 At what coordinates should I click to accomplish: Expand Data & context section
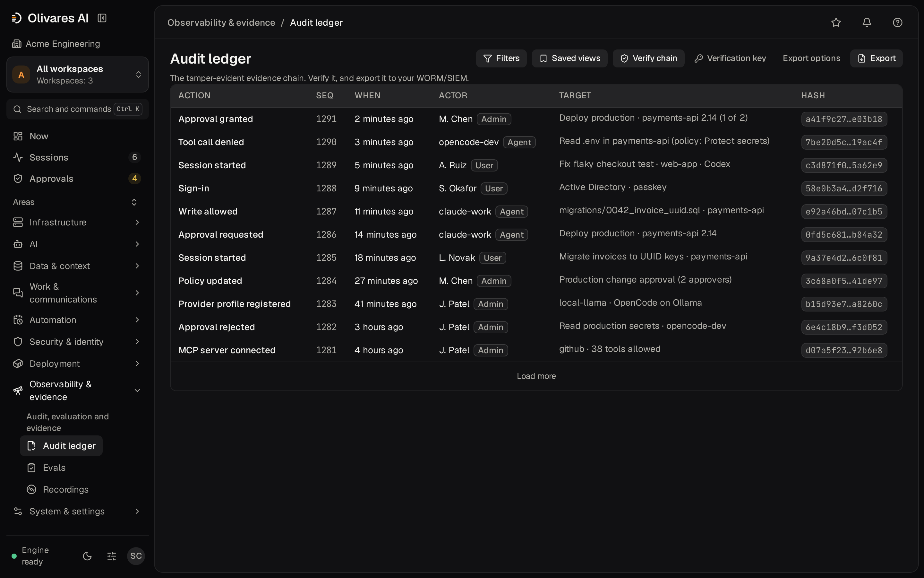coord(78,266)
